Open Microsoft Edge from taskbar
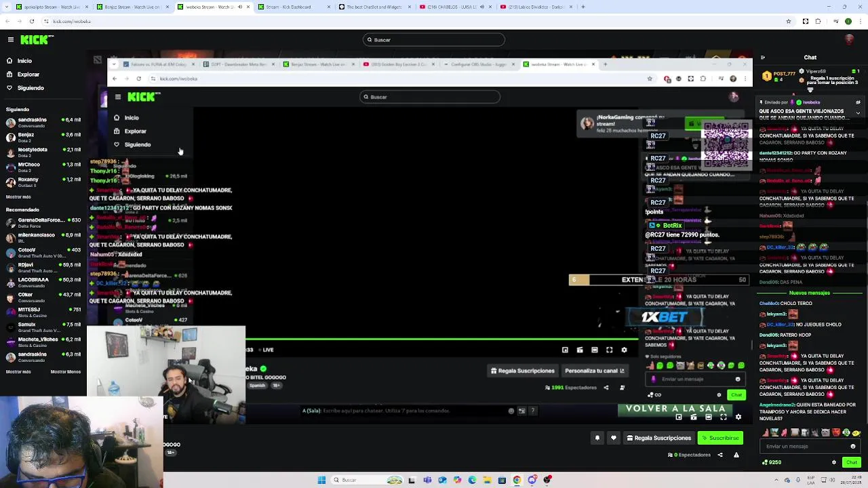The width and height of the screenshot is (868, 488). coord(472,480)
